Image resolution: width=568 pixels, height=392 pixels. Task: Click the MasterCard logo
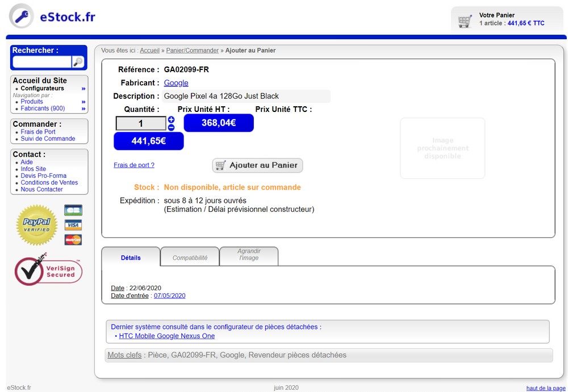tap(73, 240)
